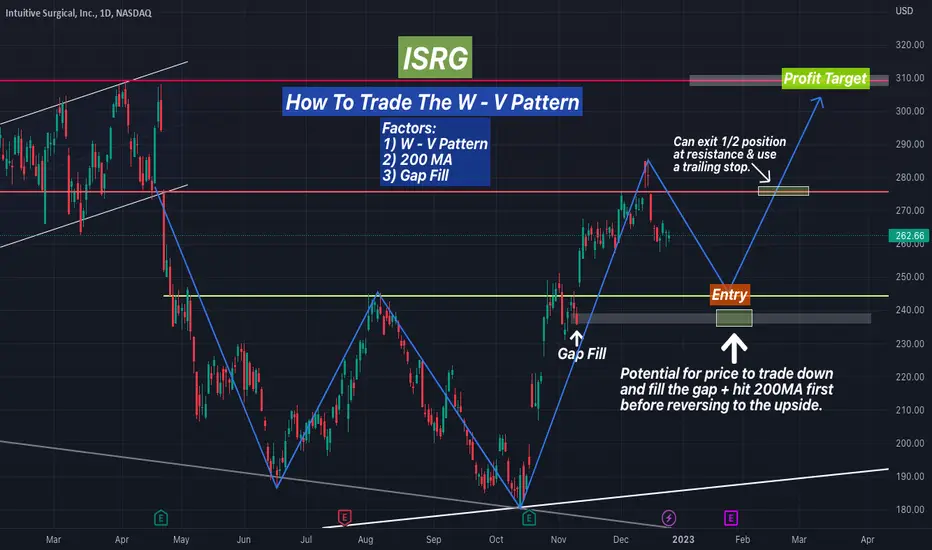Click 240.00 on the price axis
The height and width of the screenshot is (550, 932).
909,310
